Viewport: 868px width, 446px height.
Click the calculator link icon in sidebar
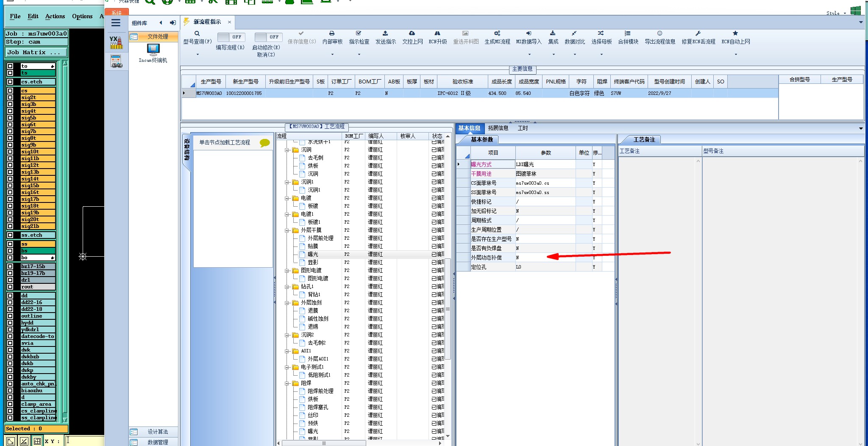[x=116, y=61]
